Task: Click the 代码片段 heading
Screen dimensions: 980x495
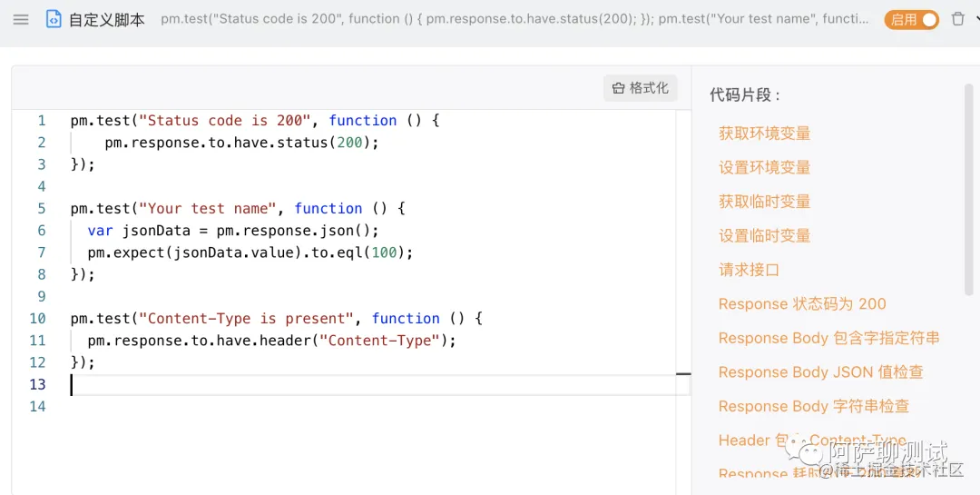Action: pos(745,95)
